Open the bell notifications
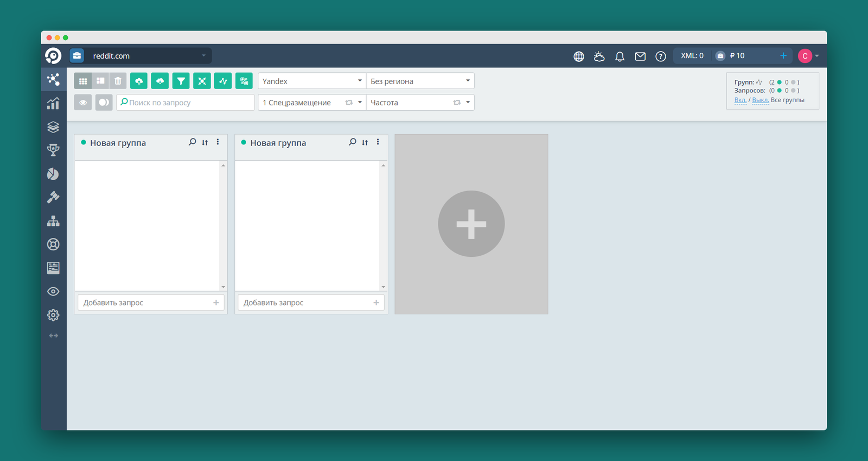This screenshot has width=868, height=461. (x=620, y=56)
